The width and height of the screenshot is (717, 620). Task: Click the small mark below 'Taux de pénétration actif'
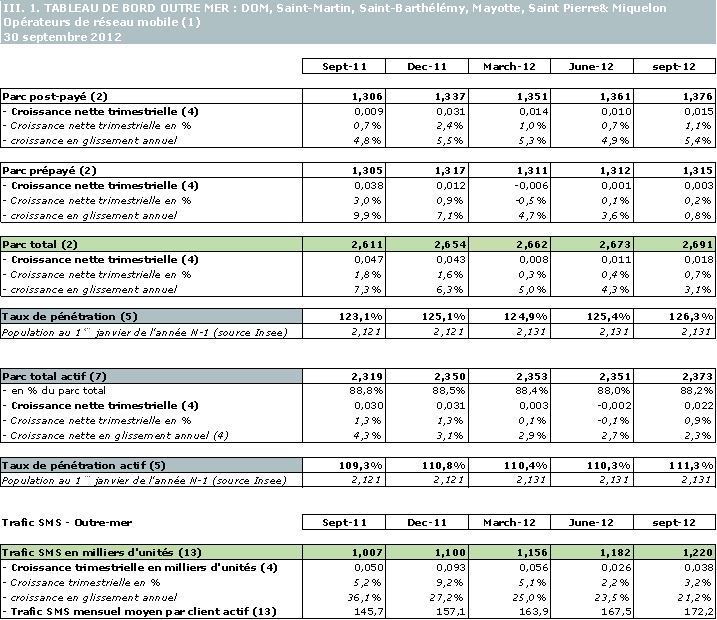point(87,476)
